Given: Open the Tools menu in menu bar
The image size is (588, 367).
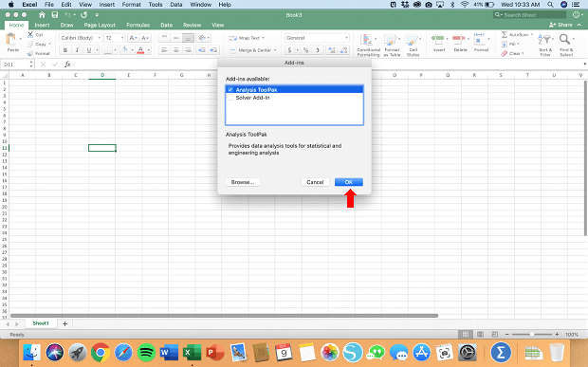Looking at the screenshot, I should tap(156, 5).
